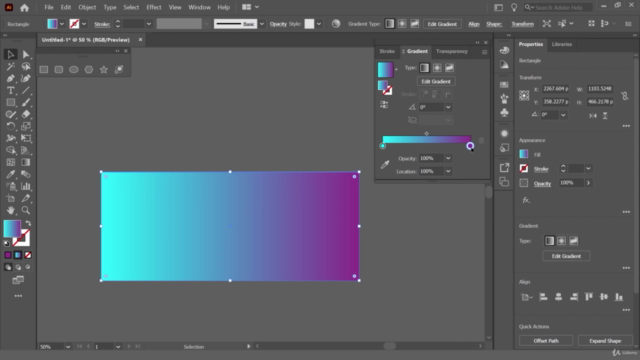
Task: Click Edit Gradient in the Gradient panel
Action: point(436,81)
